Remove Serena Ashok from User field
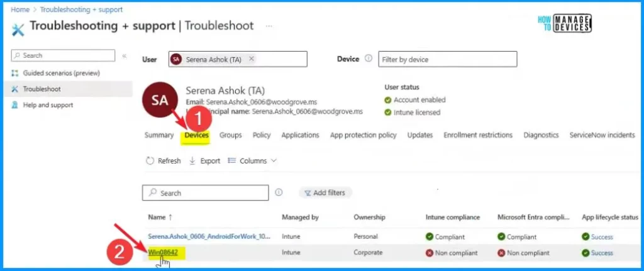This screenshot has width=644, height=271. coord(252,59)
